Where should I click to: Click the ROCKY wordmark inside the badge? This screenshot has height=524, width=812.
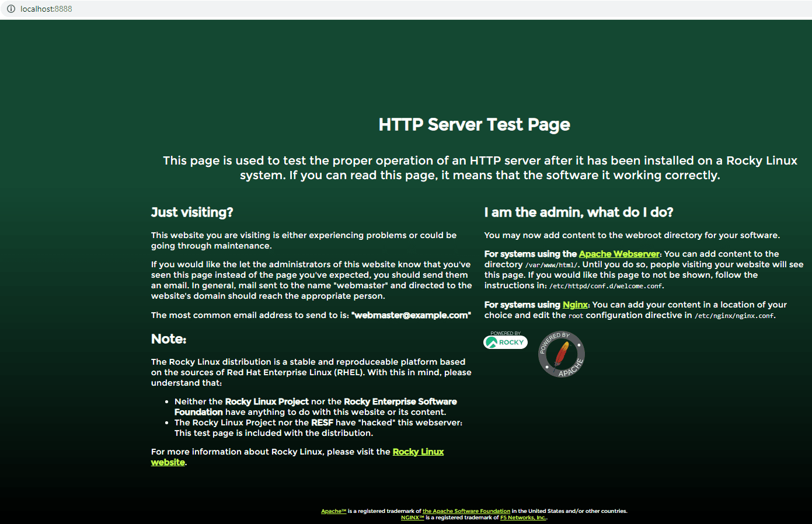[x=511, y=343]
